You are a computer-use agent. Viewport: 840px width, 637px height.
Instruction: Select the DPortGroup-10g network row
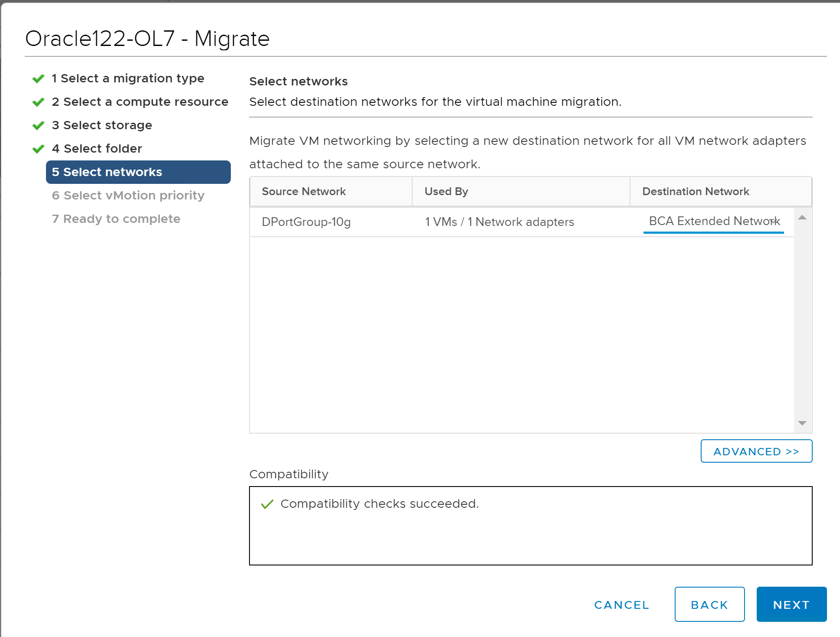point(306,222)
